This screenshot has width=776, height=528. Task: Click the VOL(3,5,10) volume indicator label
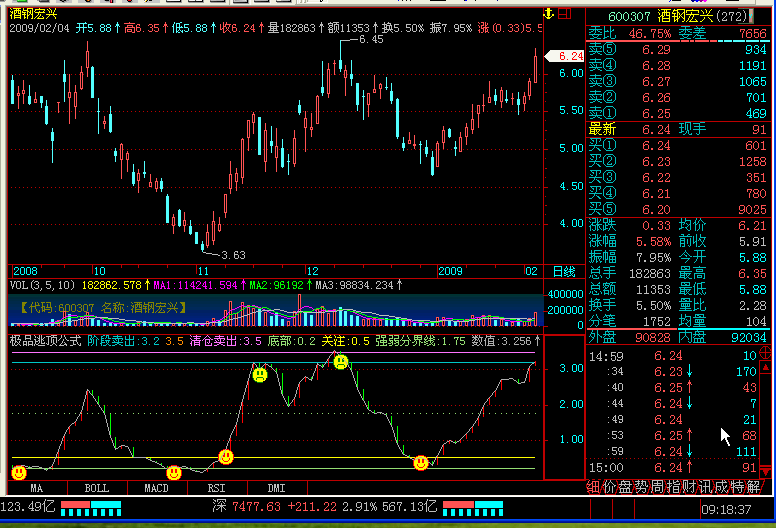42,285
